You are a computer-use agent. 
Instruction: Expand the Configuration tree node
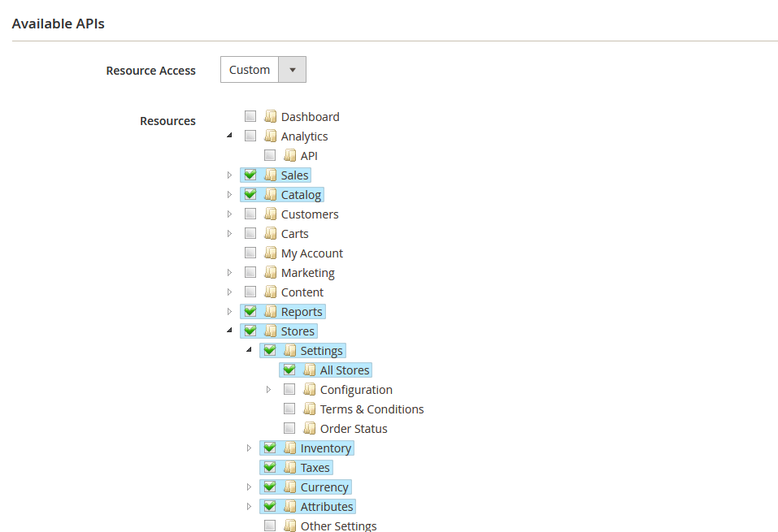pyautogui.click(x=268, y=389)
